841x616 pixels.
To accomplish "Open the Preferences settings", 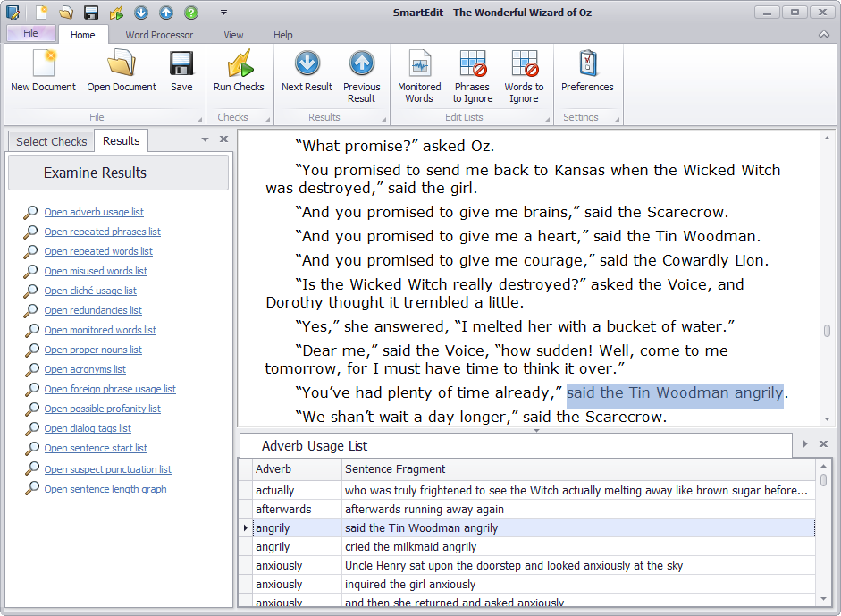I will (587, 72).
